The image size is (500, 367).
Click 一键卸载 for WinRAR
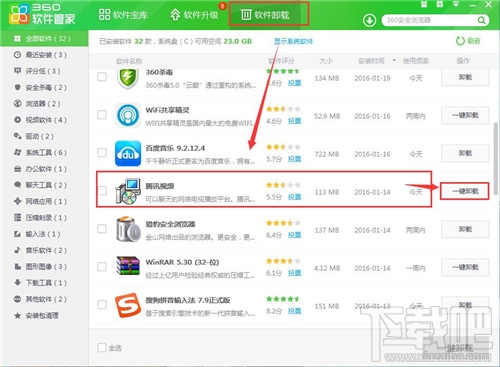[465, 267]
